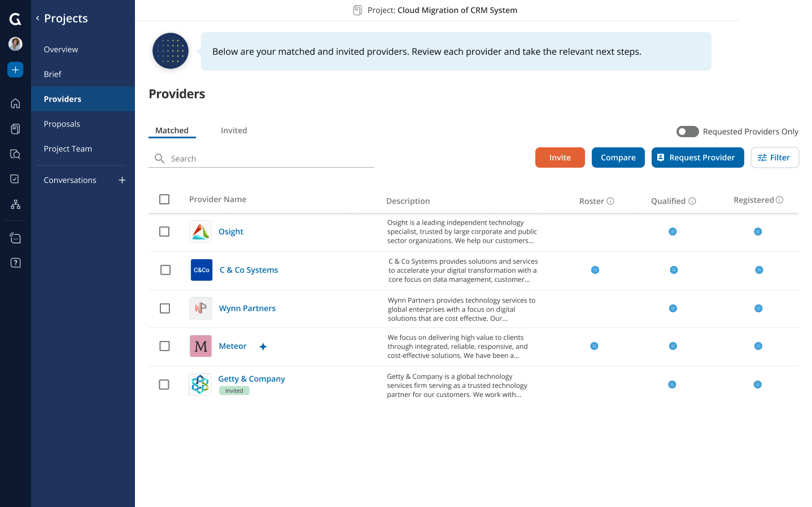Collapse Projects using the back chevron

click(37, 18)
